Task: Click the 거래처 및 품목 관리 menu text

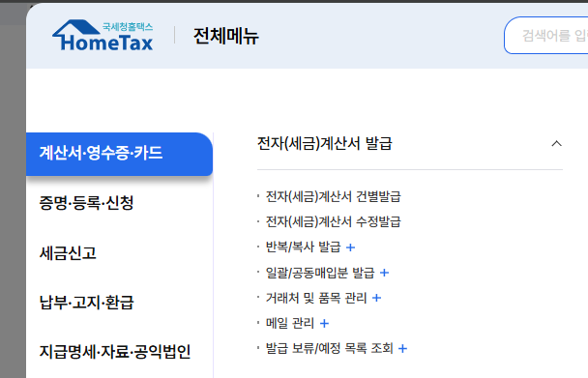Action: click(316, 298)
